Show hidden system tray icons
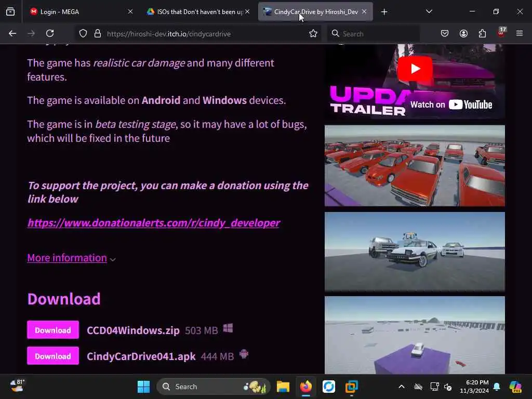 pyautogui.click(x=402, y=387)
